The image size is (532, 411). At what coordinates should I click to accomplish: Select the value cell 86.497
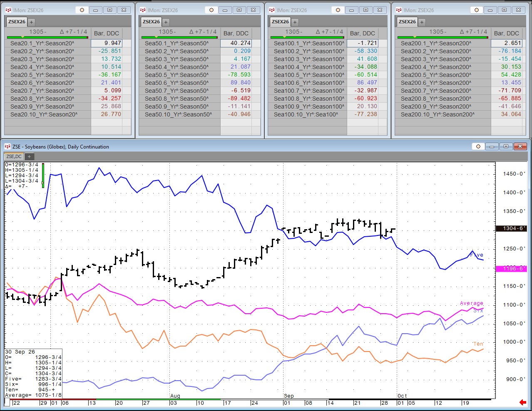(363, 83)
